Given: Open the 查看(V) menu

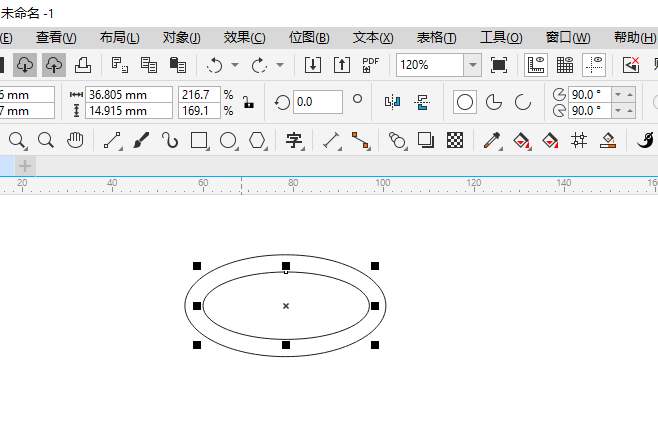Looking at the screenshot, I should [56, 38].
